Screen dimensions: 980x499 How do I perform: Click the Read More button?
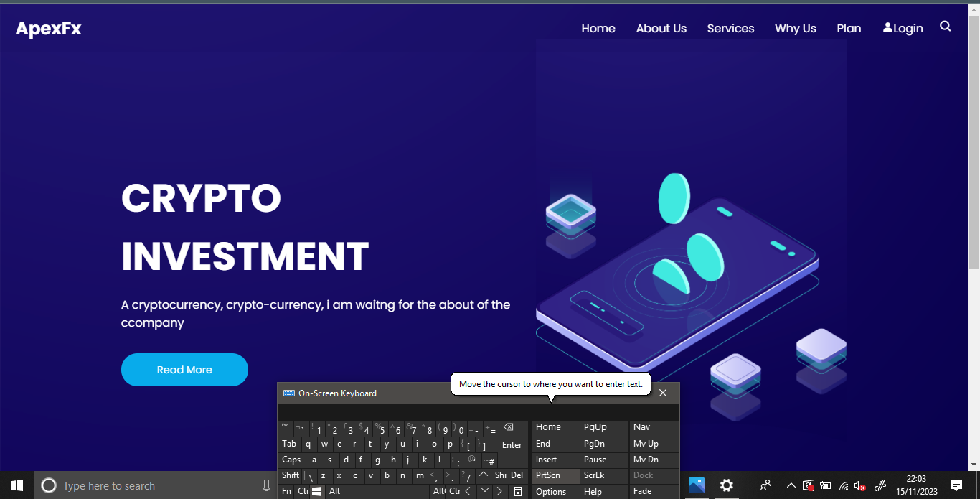184,369
